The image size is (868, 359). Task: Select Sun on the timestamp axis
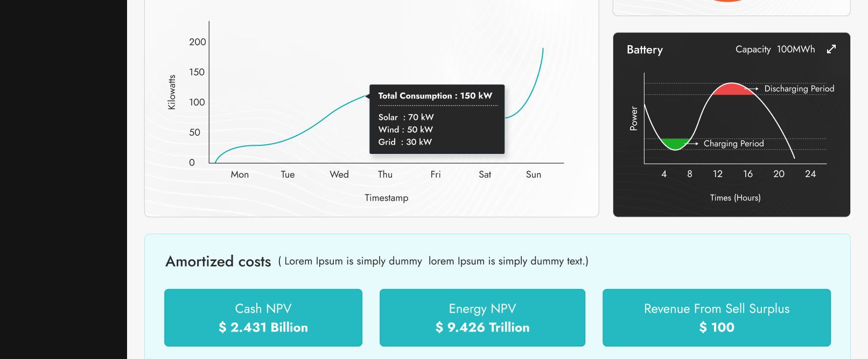[x=534, y=174]
